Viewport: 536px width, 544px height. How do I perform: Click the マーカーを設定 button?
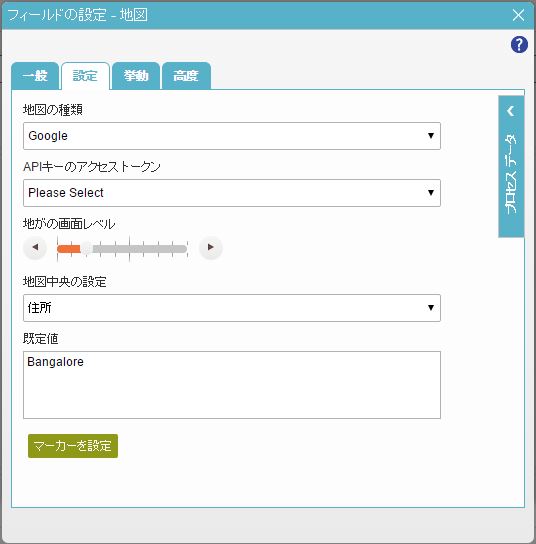coord(73,446)
